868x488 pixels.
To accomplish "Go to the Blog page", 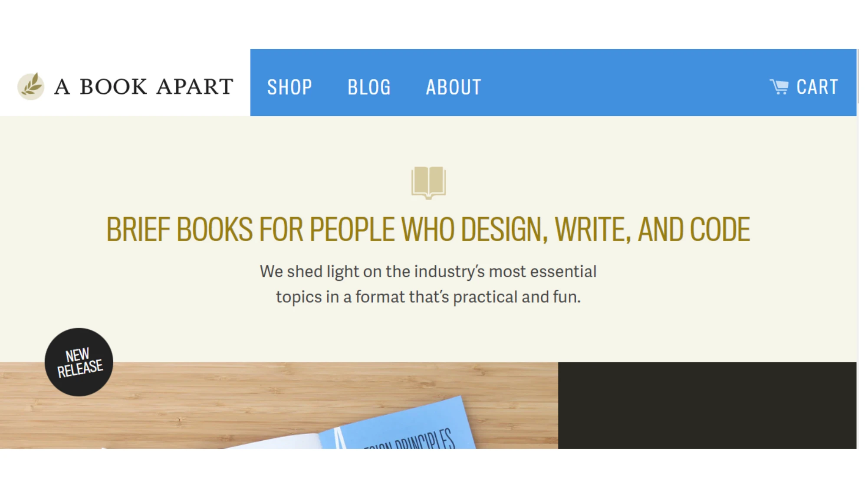I will point(369,87).
